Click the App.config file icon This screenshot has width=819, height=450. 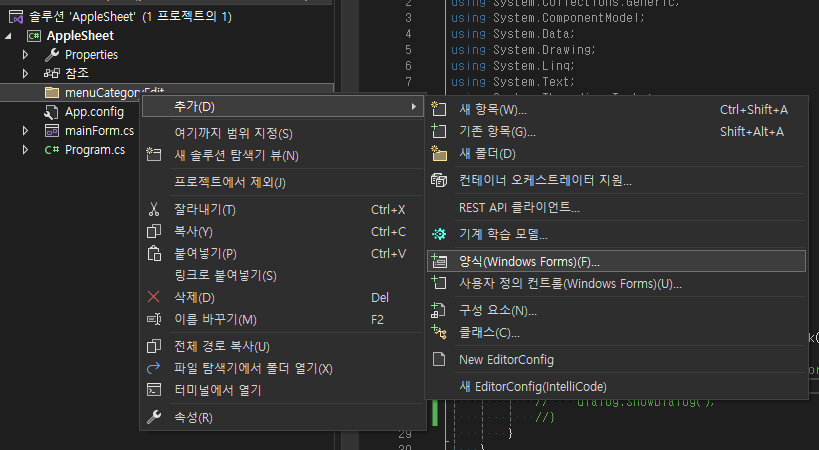tap(51, 112)
